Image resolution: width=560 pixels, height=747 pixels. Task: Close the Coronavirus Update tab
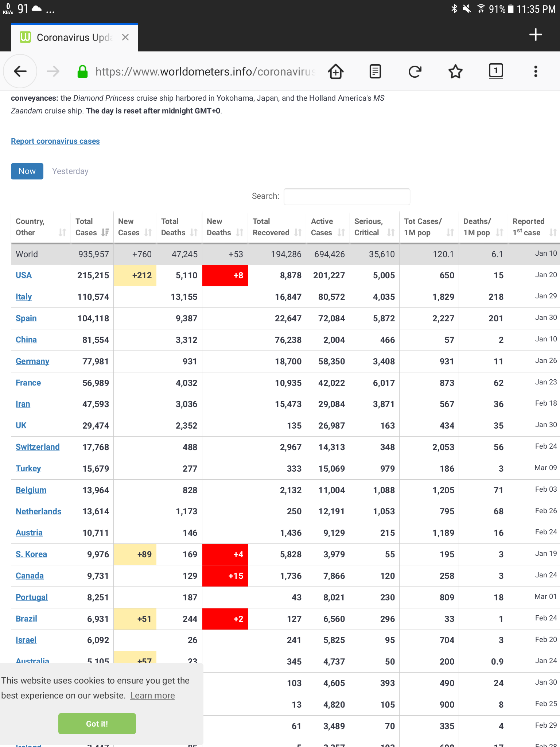pyautogui.click(x=125, y=37)
